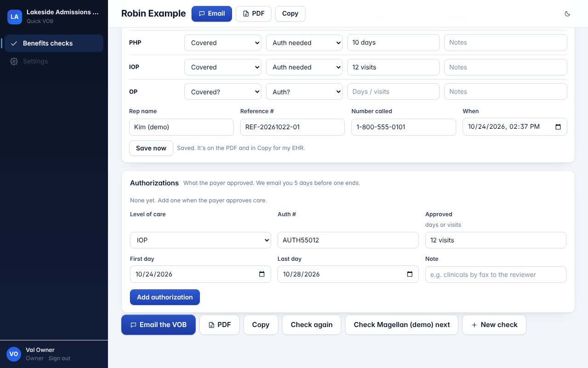Click the Approved days or visits field

tap(496, 240)
